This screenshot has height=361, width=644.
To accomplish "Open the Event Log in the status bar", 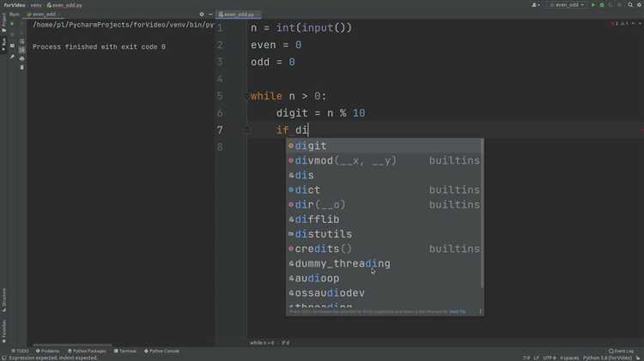I will (621, 352).
